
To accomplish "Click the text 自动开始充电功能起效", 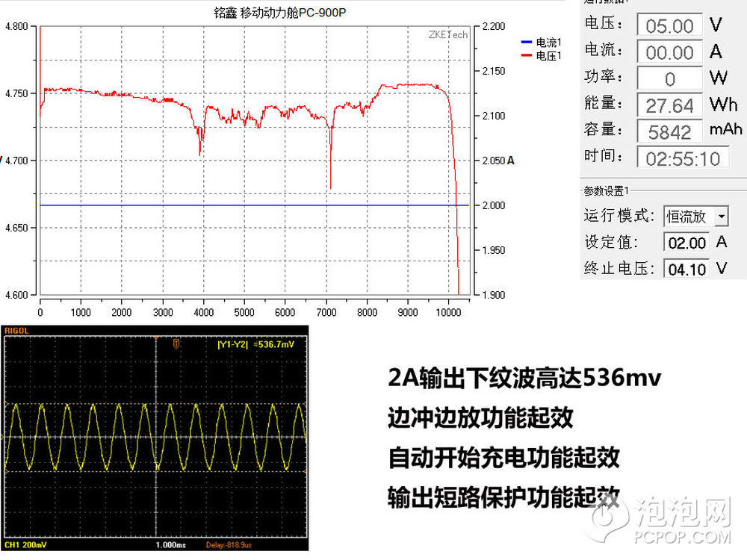I will [503, 458].
